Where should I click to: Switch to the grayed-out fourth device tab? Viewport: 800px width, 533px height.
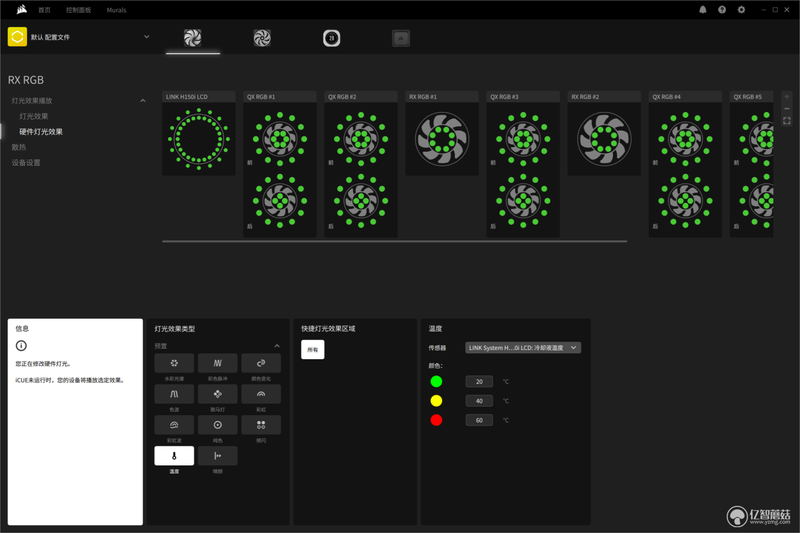(401, 38)
